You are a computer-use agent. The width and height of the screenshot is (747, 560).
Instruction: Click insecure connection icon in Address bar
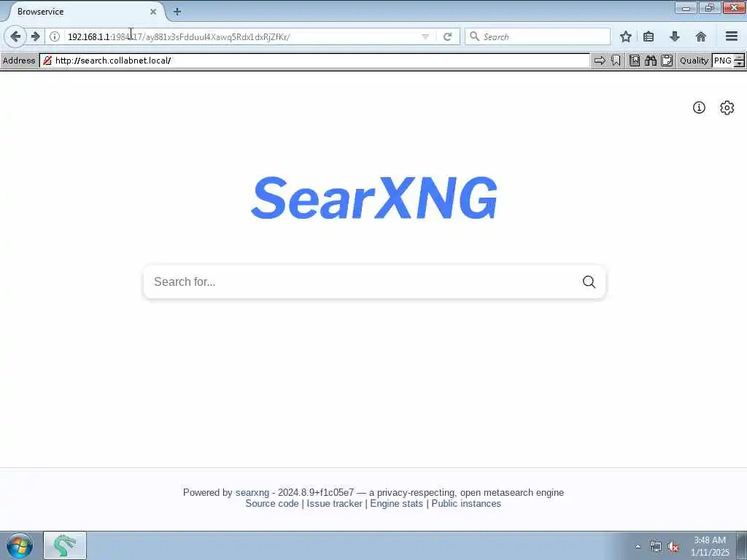pyautogui.click(x=47, y=61)
